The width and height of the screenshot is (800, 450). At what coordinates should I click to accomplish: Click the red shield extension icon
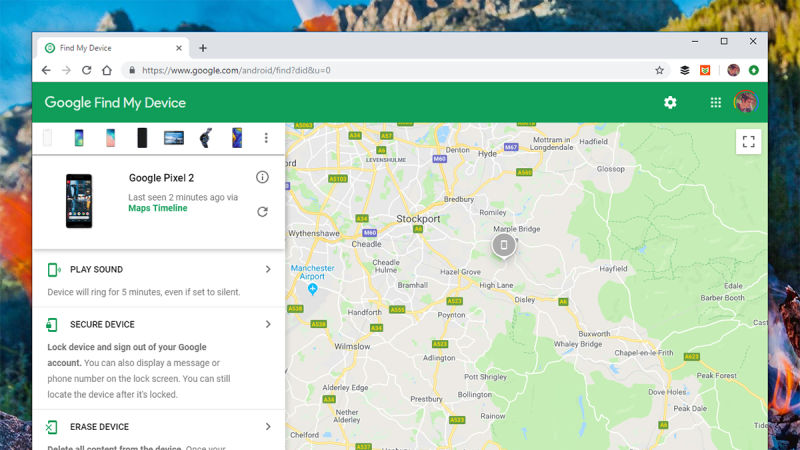(705, 70)
